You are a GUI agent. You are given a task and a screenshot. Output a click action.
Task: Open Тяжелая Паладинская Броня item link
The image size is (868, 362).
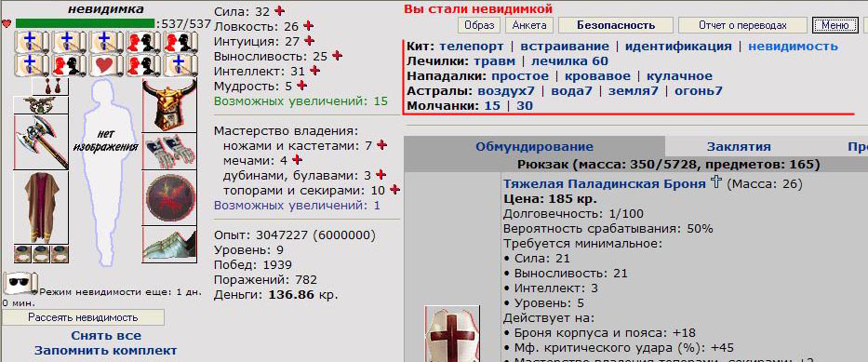pos(605,183)
